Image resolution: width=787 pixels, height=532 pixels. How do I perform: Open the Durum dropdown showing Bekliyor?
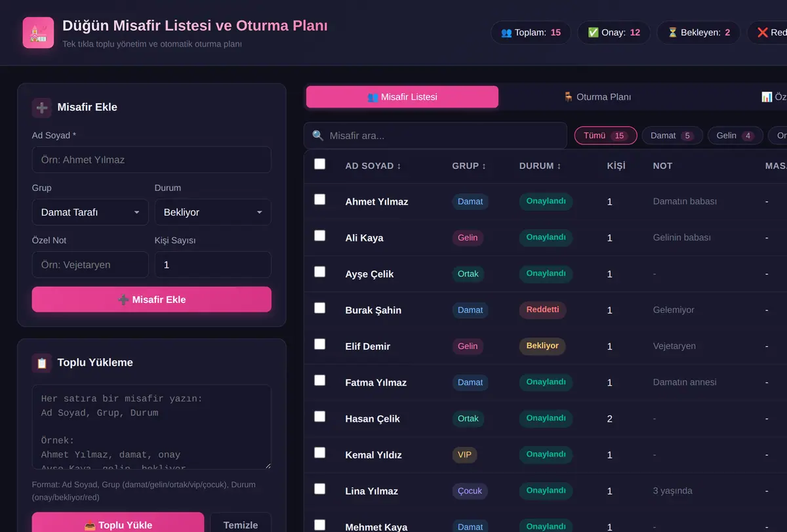click(x=212, y=213)
